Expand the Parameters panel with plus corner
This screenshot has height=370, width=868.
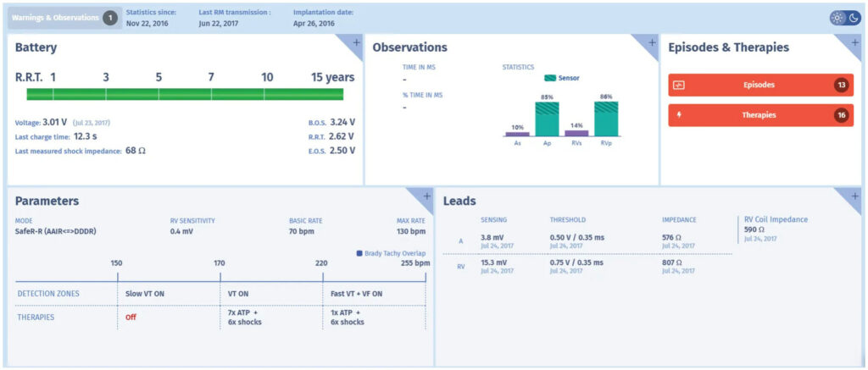coord(426,196)
